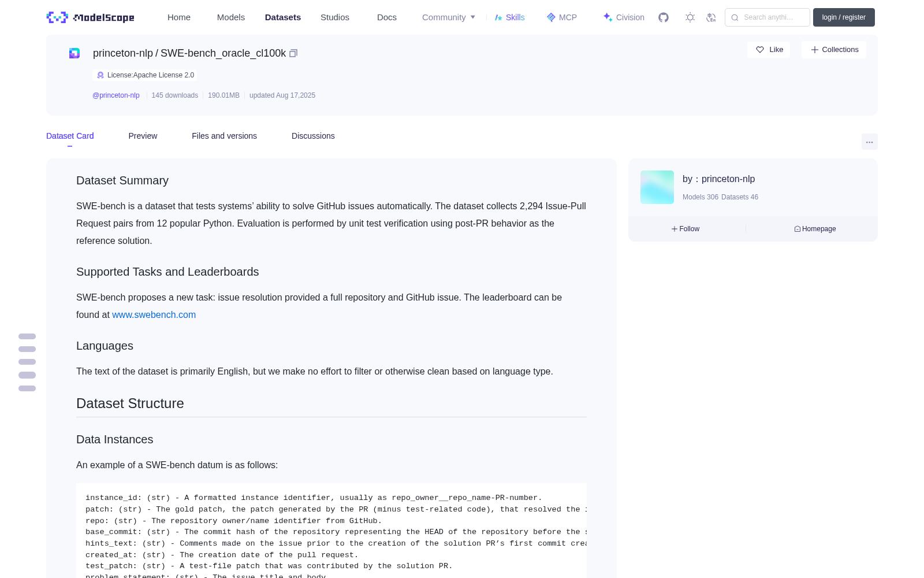Click the login / register button
This screenshot has height=578, width=924.
coord(844,17)
